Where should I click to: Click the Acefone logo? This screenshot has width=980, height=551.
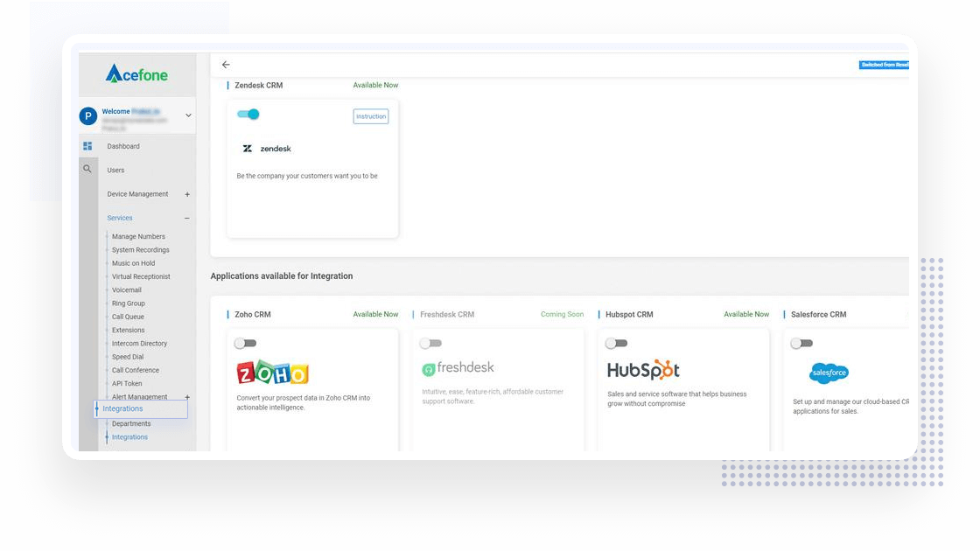(x=136, y=73)
